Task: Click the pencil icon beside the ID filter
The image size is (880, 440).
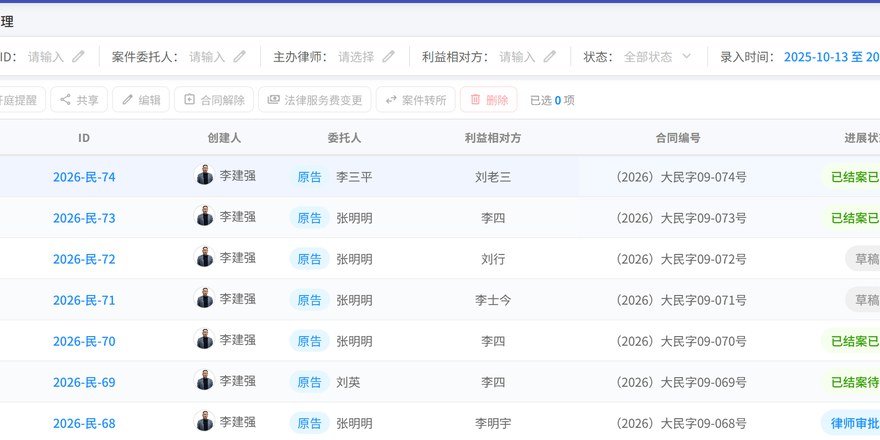Action: (x=78, y=56)
